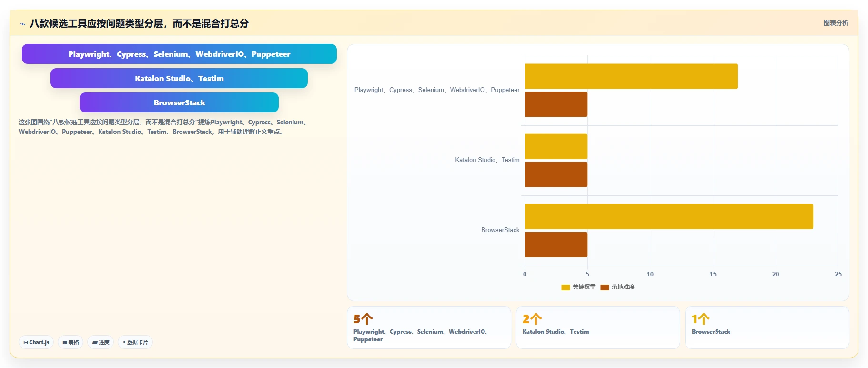Toggle the 关键权重 yellow legend swatch

565,287
